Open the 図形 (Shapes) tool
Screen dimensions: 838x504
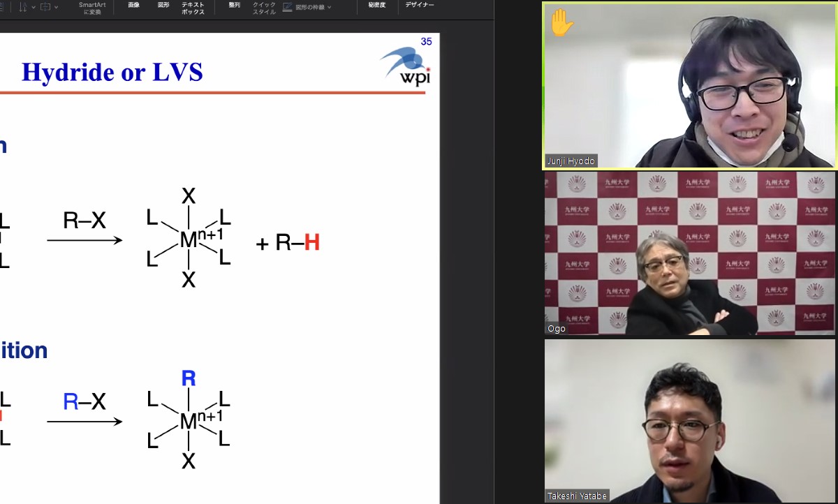click(x=163, y=6)
